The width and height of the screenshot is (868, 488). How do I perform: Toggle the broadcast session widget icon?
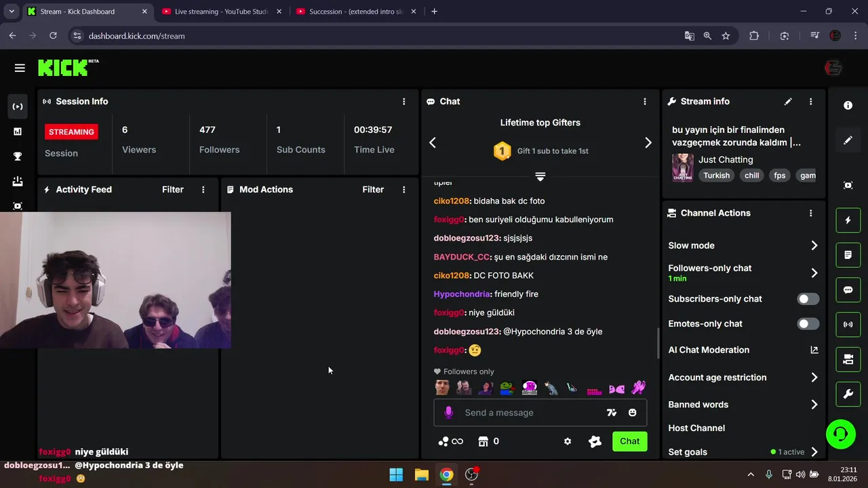pyautogui.click(x=848, y=325)
